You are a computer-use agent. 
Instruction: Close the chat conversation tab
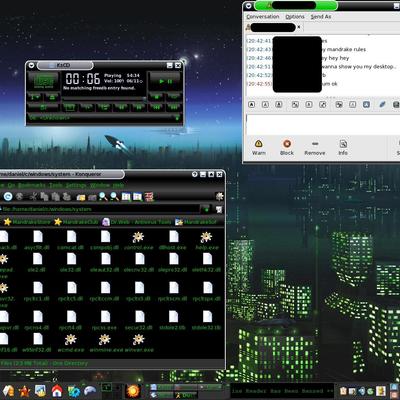(x=299, y=27)
